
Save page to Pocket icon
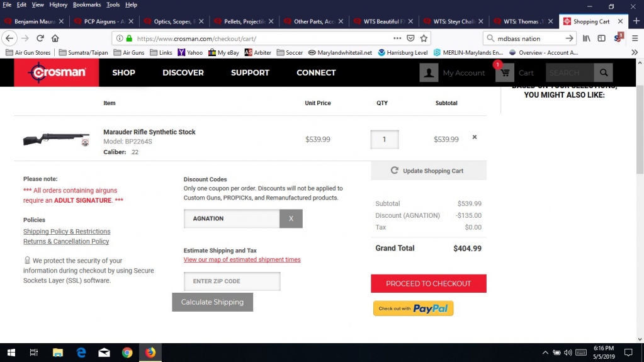(x=410, y=38)
